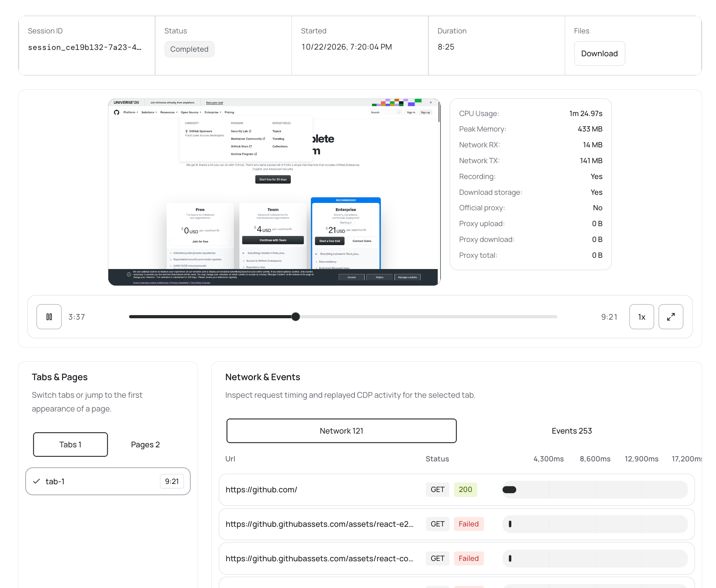The height and width of the screenshot is (588, 716).
Task: Click the 200 status badge for github.com
Action: (465, 490)
